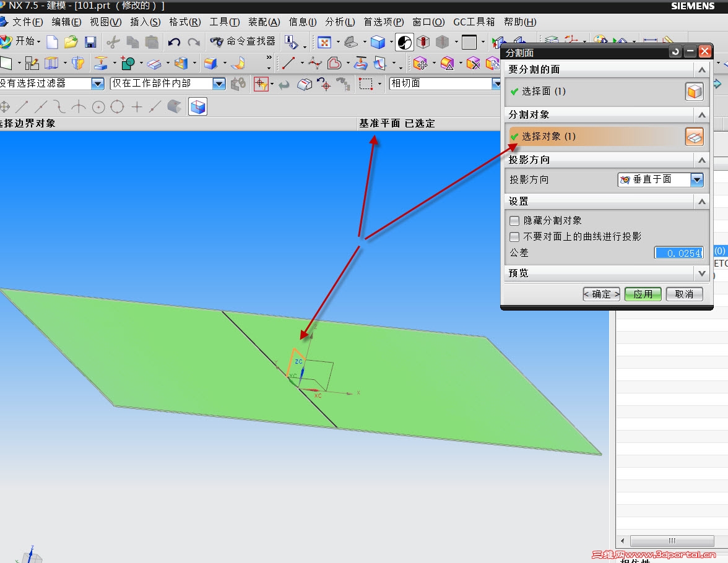This screenshot has width=728, height=563.
Task: Open the 帮助(H) menu
Action: pos(520,22)
